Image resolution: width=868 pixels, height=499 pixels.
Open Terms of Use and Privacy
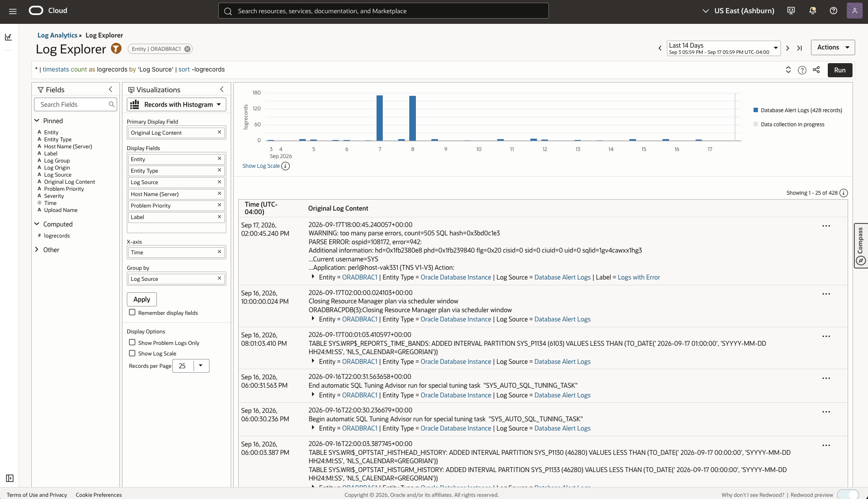coord(37,495)
